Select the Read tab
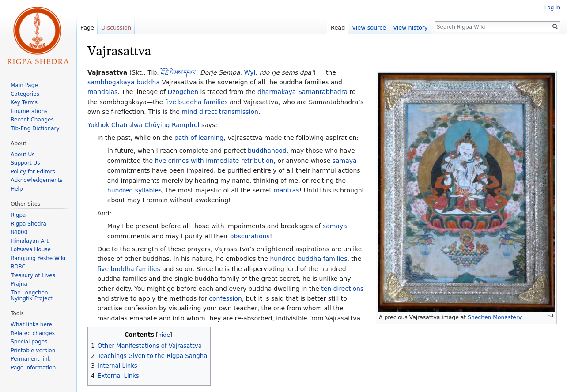Image resolution: width=567 pixels, height=392 pixels. (338, 27)
